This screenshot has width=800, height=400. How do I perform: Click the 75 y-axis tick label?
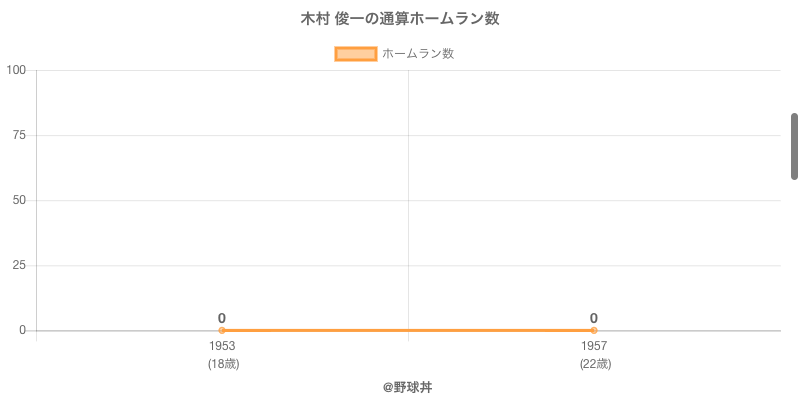(19, 135)
